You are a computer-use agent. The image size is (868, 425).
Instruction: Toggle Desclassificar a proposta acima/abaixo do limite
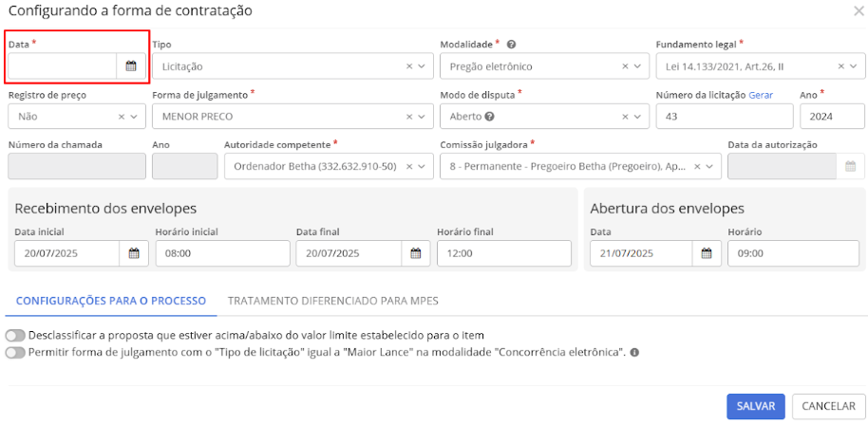15,336
